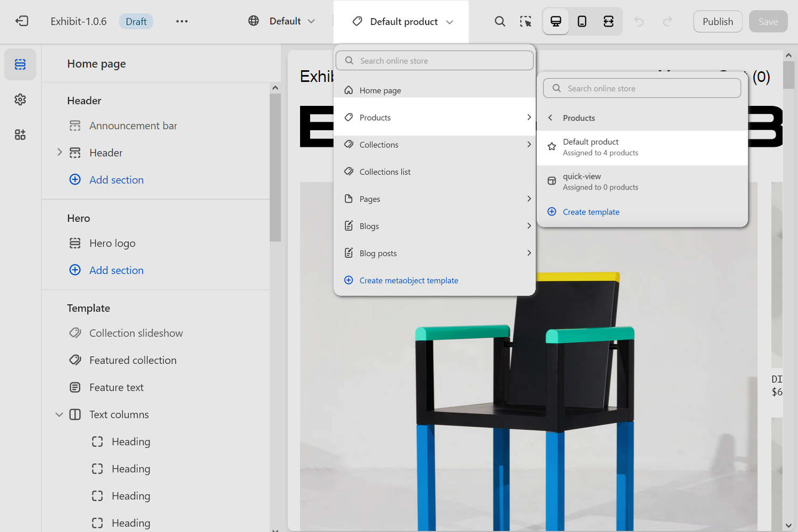Screen dimensions: 798x532
Task: Click the Featured collection label
Action: tap(133, 360)
